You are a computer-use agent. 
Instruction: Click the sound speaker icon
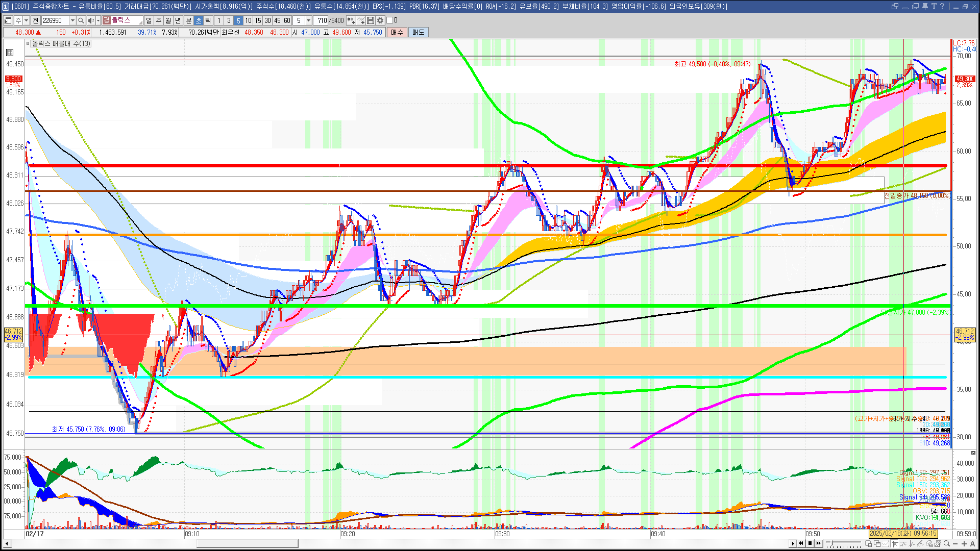pos(90,20)
